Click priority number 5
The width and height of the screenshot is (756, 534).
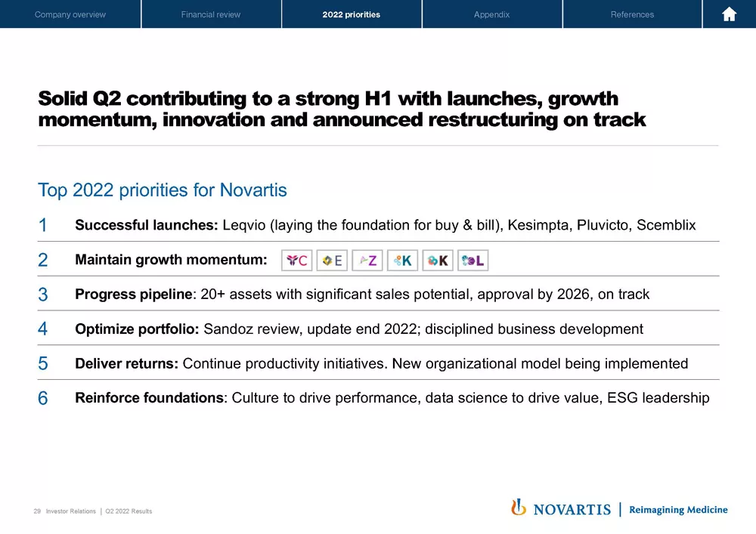coord(43,363)
